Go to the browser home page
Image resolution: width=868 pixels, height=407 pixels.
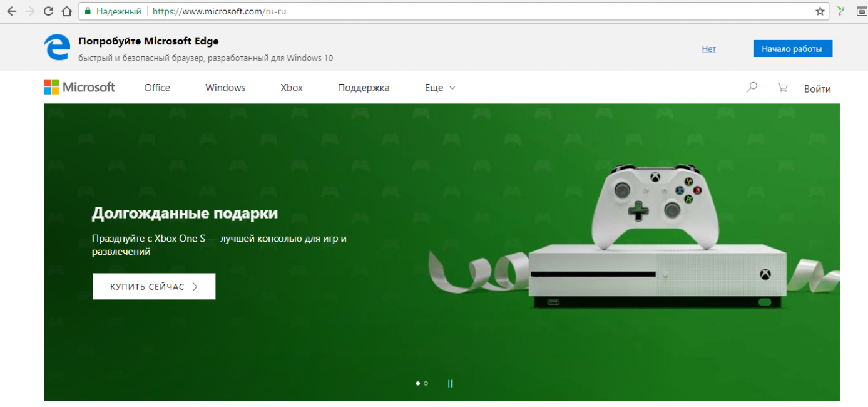coord(66,11)
